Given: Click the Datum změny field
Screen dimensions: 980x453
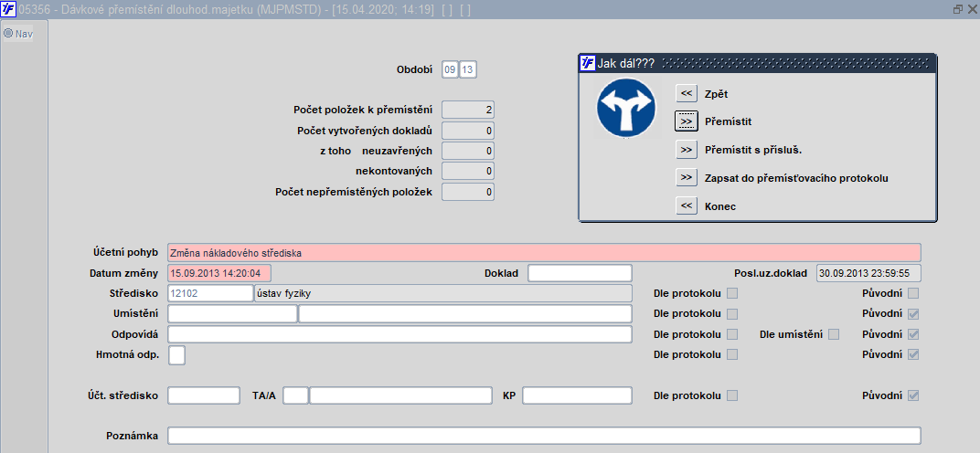Looking at the screenshot, I should click(219, 273).
